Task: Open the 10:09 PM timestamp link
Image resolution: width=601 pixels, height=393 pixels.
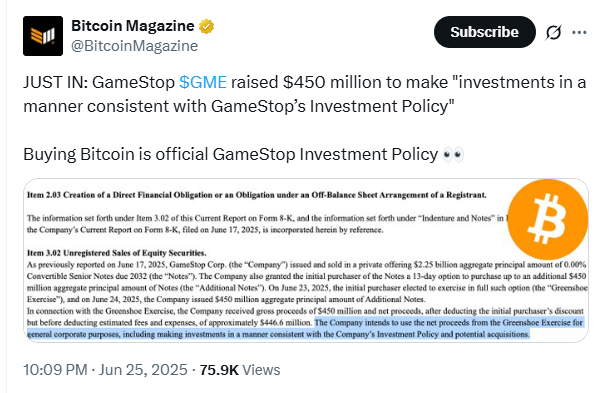Action: tap(55, 370)
